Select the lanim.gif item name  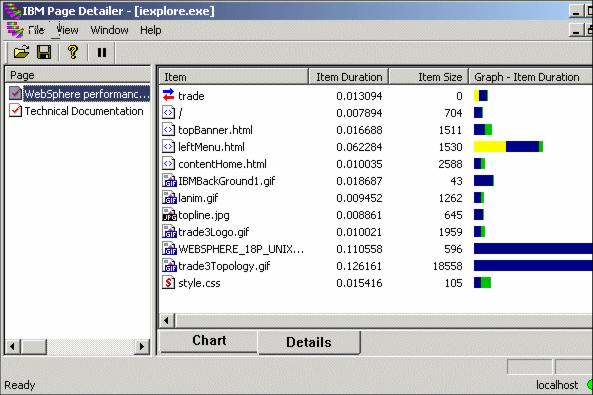198,198
